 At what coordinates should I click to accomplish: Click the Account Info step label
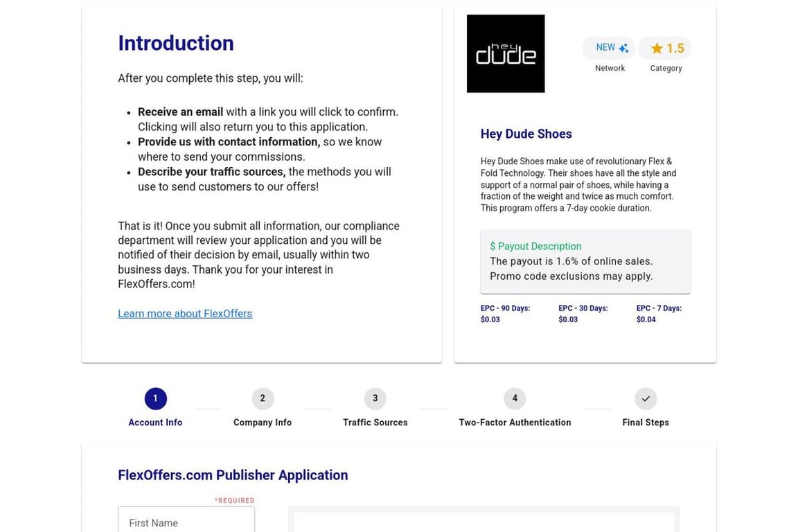pos(155,423)
